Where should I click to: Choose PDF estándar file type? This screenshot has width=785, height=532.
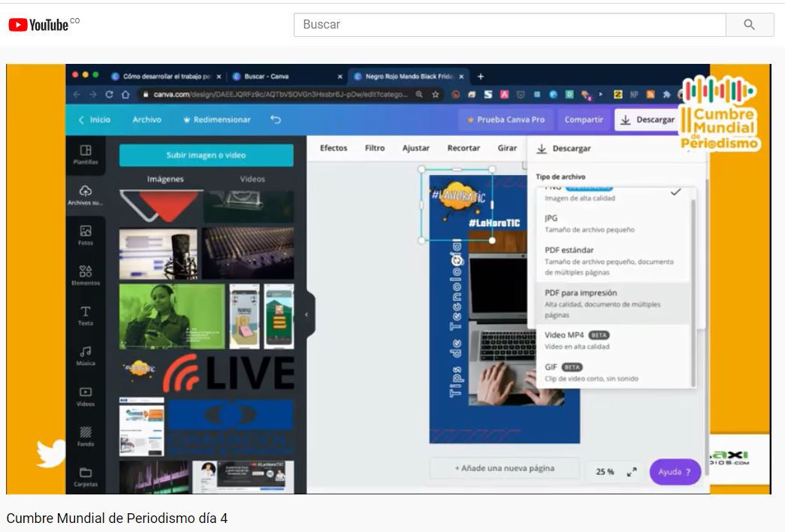pos(613,261)
